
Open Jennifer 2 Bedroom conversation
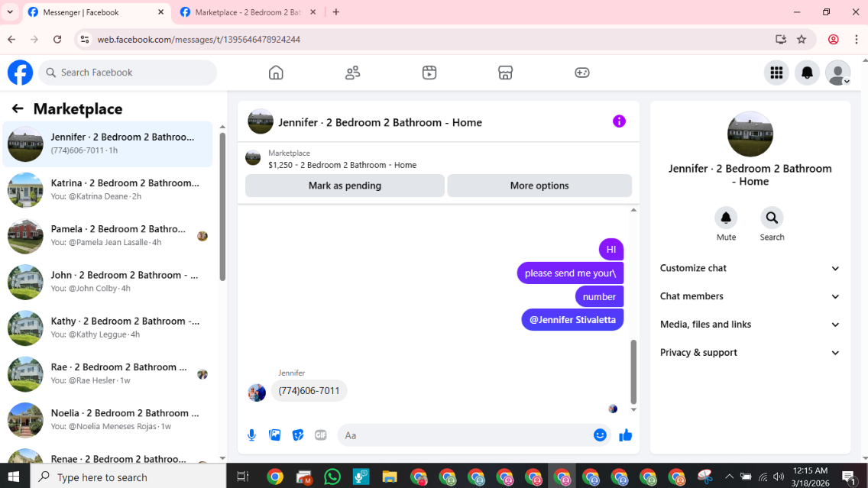tap(108, 144)
